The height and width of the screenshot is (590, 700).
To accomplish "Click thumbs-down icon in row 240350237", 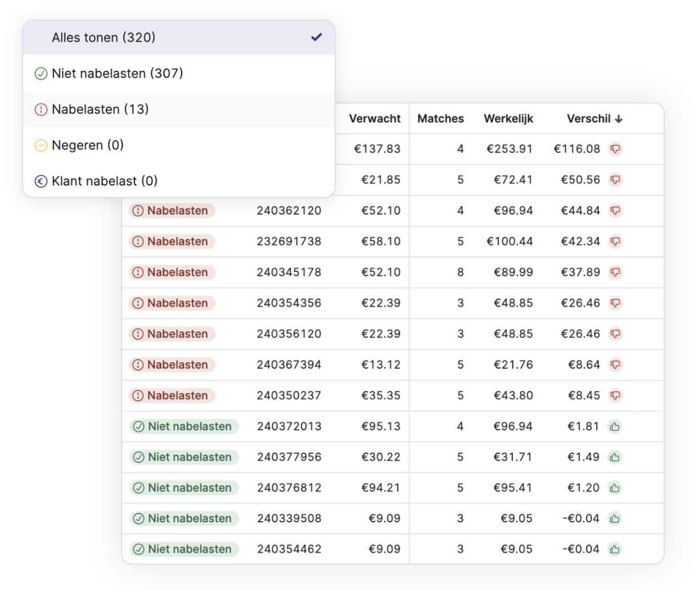I will [615, 395].
